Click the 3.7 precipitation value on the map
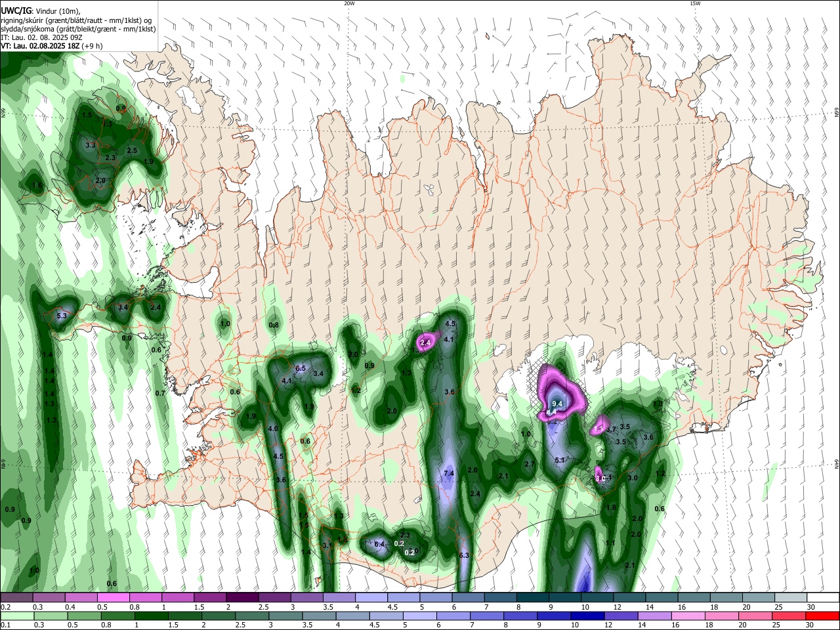The image size is (840, 630). tap(611, 429)
